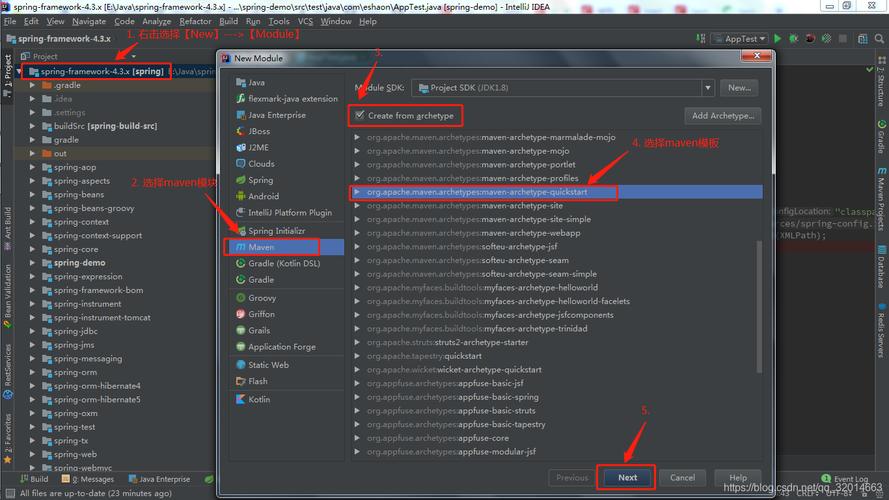Click the Debug bug icon in toolbar
The image size is (889, 500).
coord(794,39)
